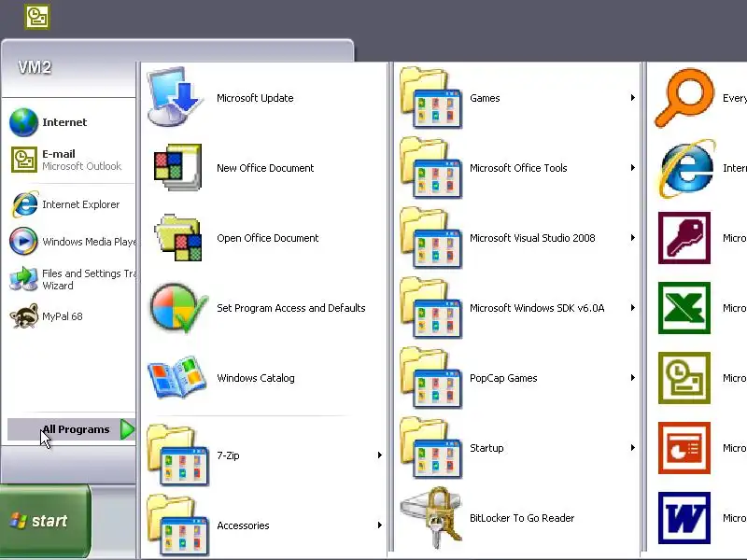Click the 7-Zip folder icon
This screenshot has height=560, width=747.
coord(177,455)
